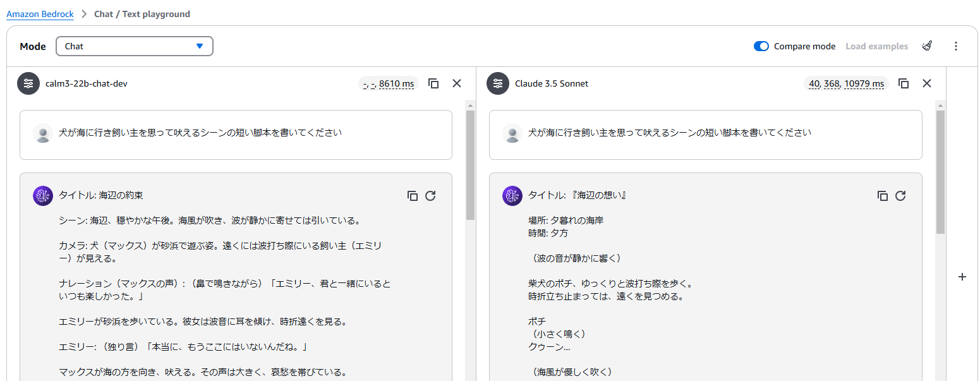The width and height of the screenshot is (980, 381).
Task: View metrics 40, 368, 10979 ms for Claude
Action: 846,83
